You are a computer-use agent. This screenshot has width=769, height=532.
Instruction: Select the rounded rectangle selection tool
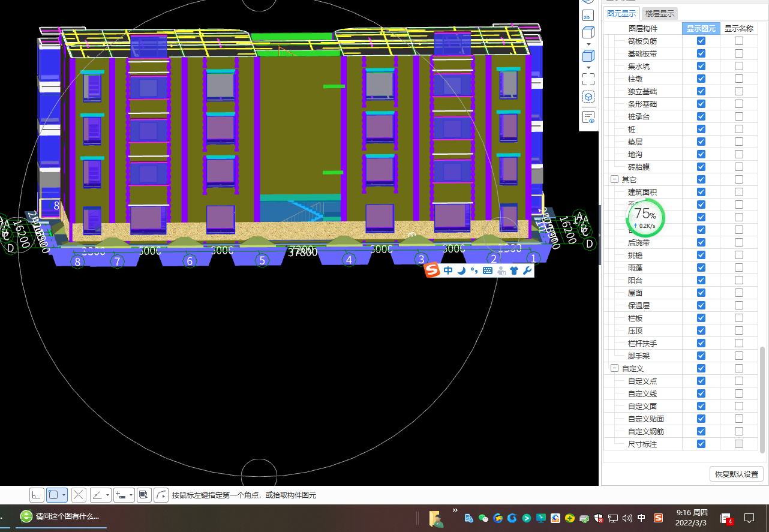[x=53, y=495]
